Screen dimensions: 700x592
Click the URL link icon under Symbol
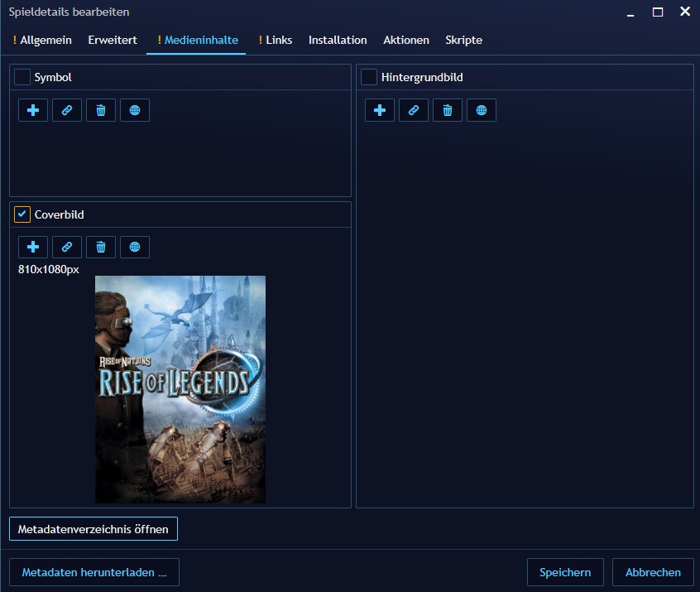pyautogui.click(x=67, y=110)
